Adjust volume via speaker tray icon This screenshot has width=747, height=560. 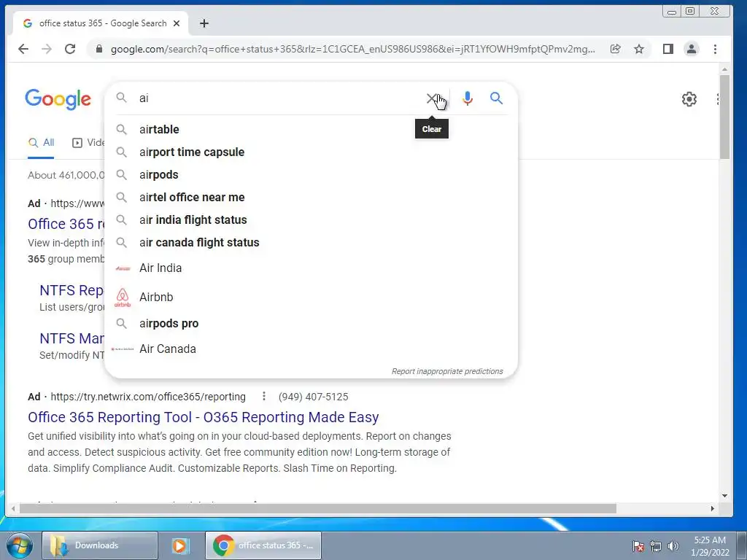(x=673, y=546)
